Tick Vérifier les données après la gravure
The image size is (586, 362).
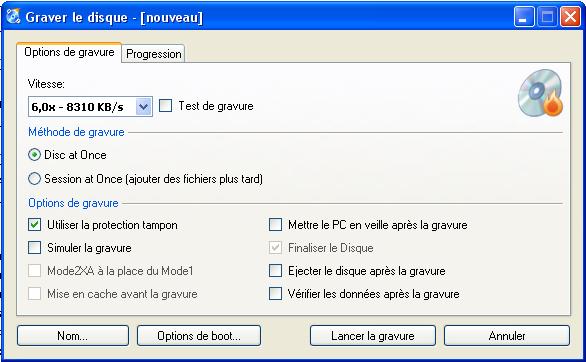[275, 294]
